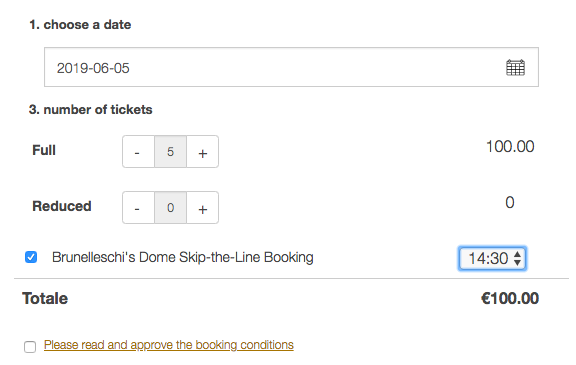Decrease the Full ticket count
The height and width of the screenshot is (365, 576).
point(138,152)
